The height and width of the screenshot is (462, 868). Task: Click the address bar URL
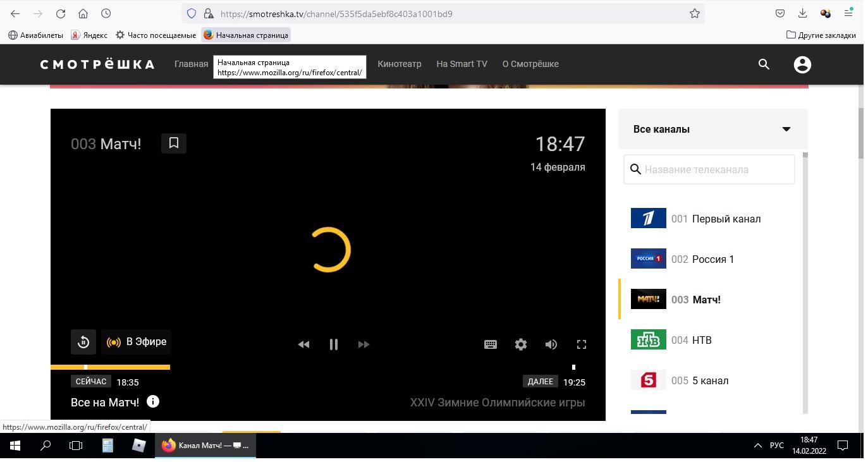pyautogui.click(x=336, y=13)
